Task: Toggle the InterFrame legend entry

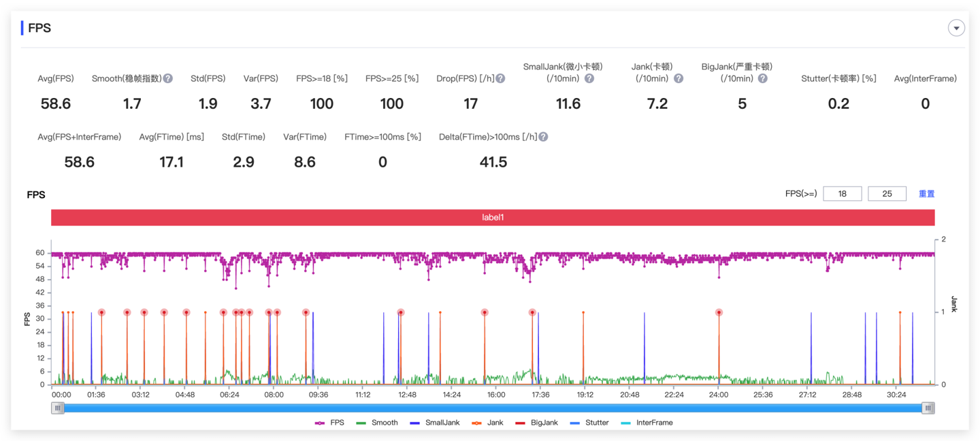Action: point(647,423)
